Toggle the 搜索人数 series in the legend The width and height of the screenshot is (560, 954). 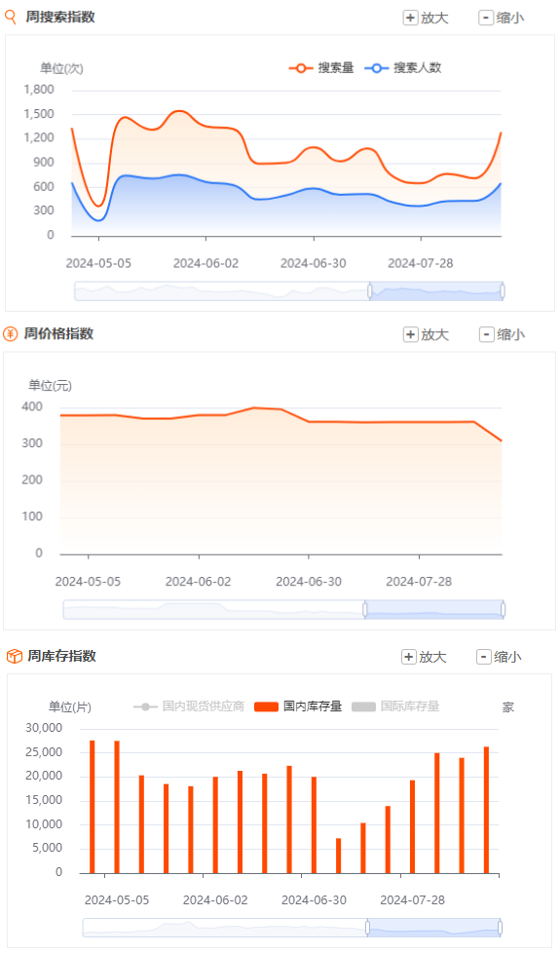click(x=402, y=67)
